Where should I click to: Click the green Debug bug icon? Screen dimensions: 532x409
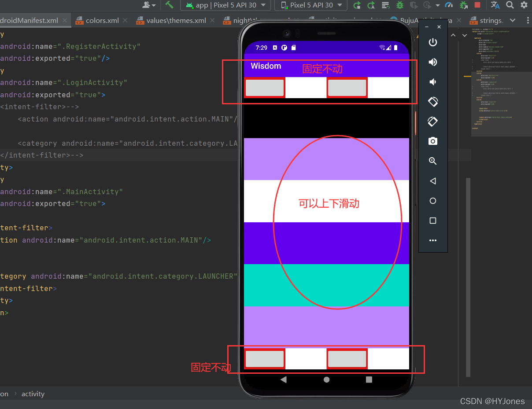(x=400, y=5)
